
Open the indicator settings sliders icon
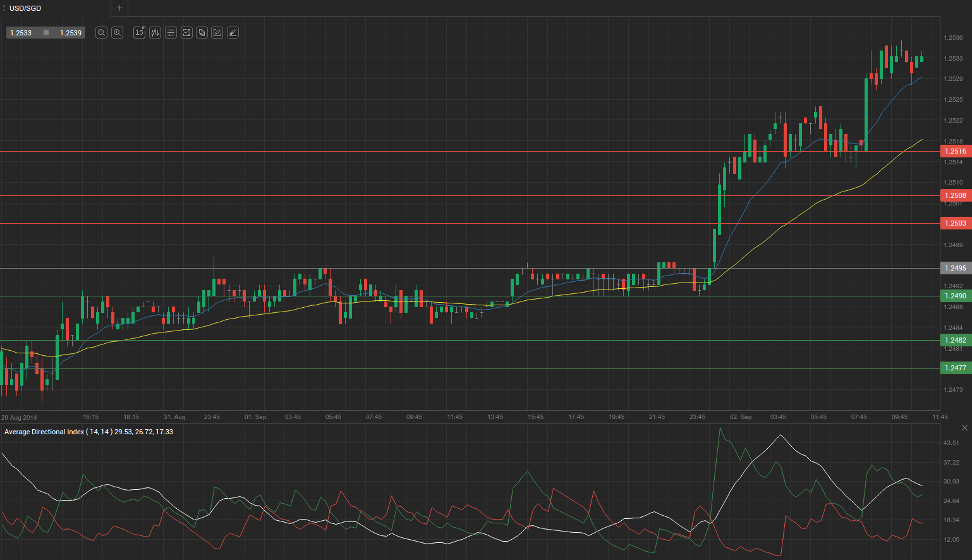click(171, 33)
